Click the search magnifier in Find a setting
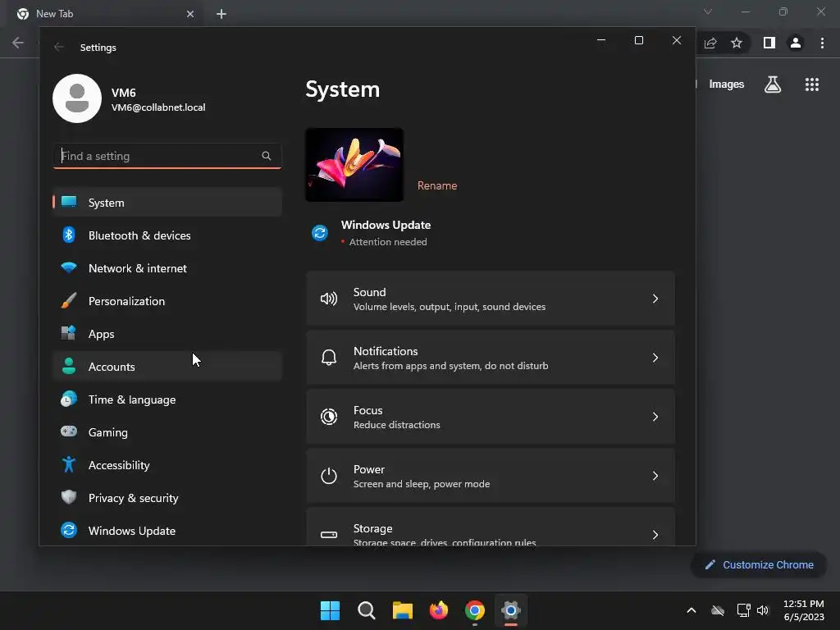Image resolution: width=840 pixels, height=630 pixels. click(x=267, y=156)
